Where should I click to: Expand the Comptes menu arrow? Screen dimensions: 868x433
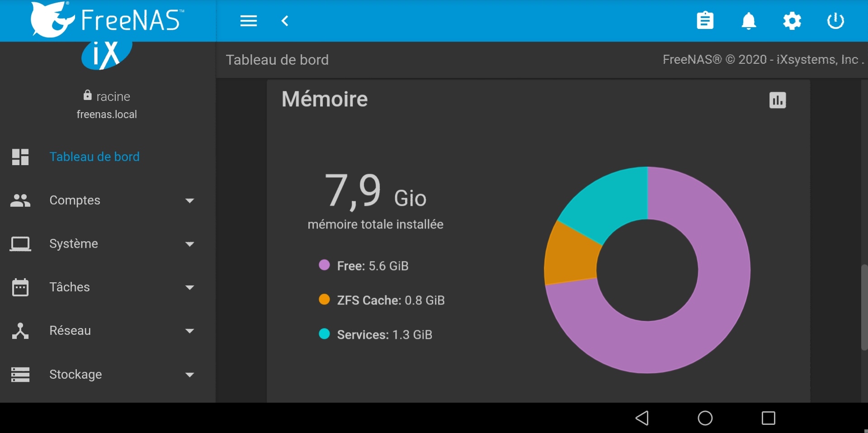coord(190,200)
